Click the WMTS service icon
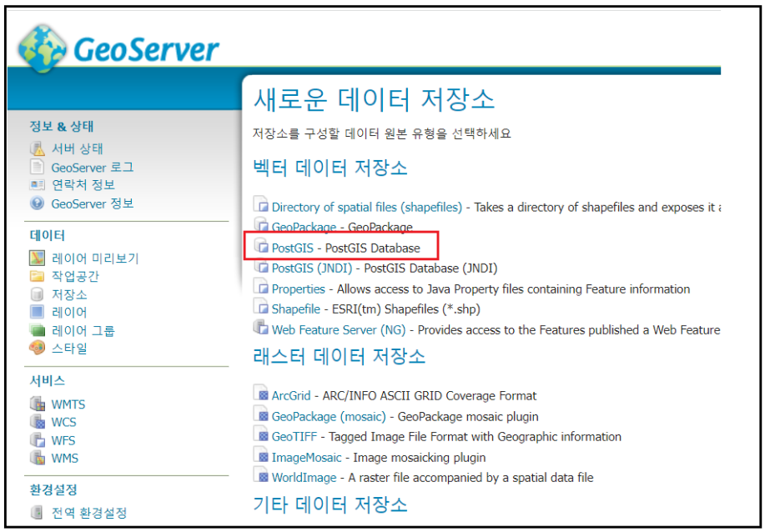The height and width of the screenshot is (532, 765). [x=37, y=404]
